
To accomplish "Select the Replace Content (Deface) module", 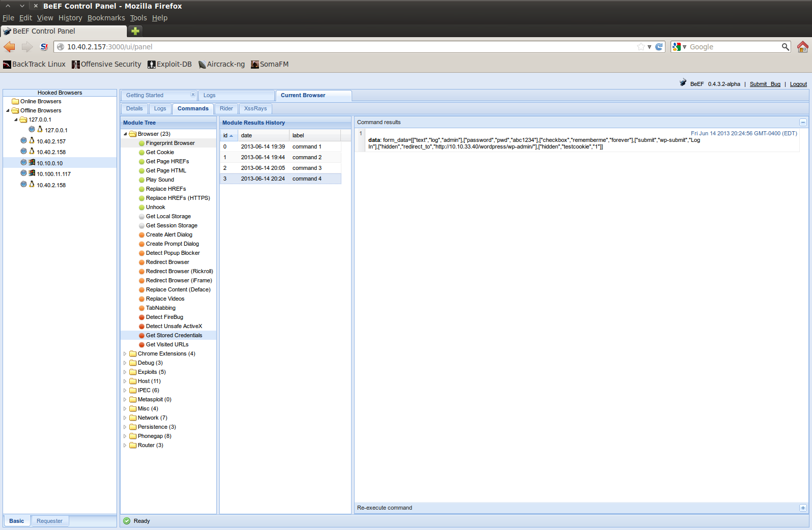I will coord(178,289).
